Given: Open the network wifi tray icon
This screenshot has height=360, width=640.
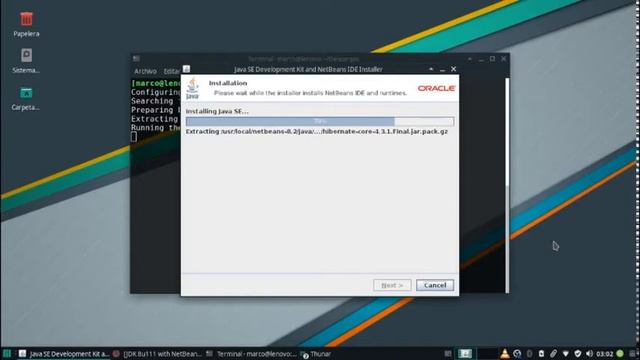Looking at the screenshot, I should 565,353.
